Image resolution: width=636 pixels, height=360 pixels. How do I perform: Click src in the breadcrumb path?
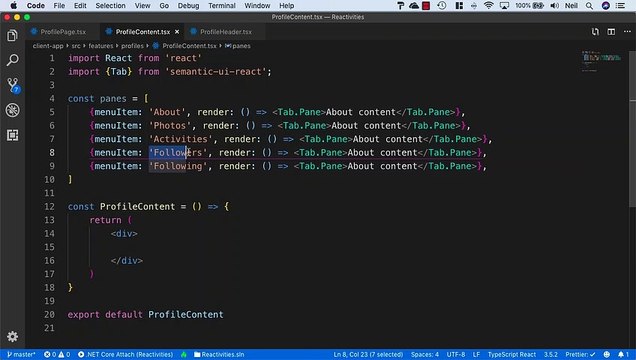coord(76,46)
